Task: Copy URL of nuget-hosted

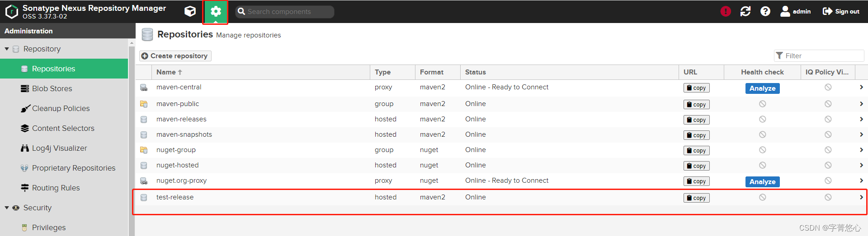Action: tap(696, 166)
